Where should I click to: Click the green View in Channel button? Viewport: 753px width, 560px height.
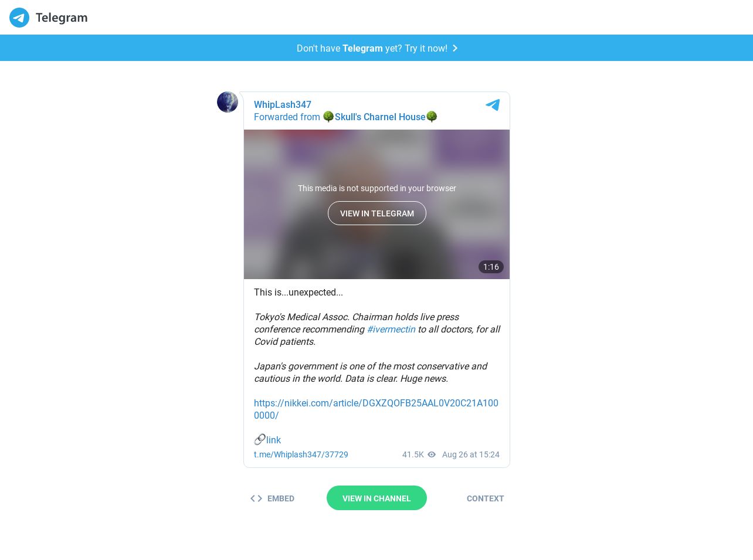376,498
